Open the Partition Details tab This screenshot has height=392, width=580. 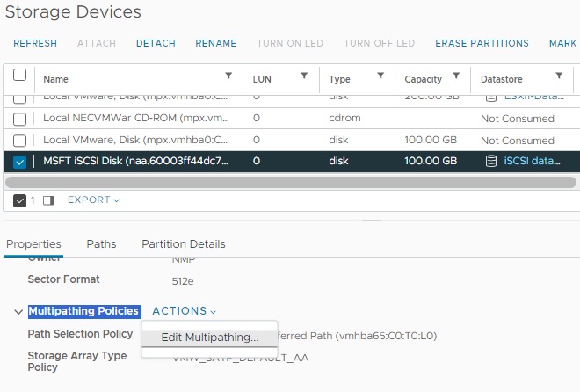[x=183, y=243]
